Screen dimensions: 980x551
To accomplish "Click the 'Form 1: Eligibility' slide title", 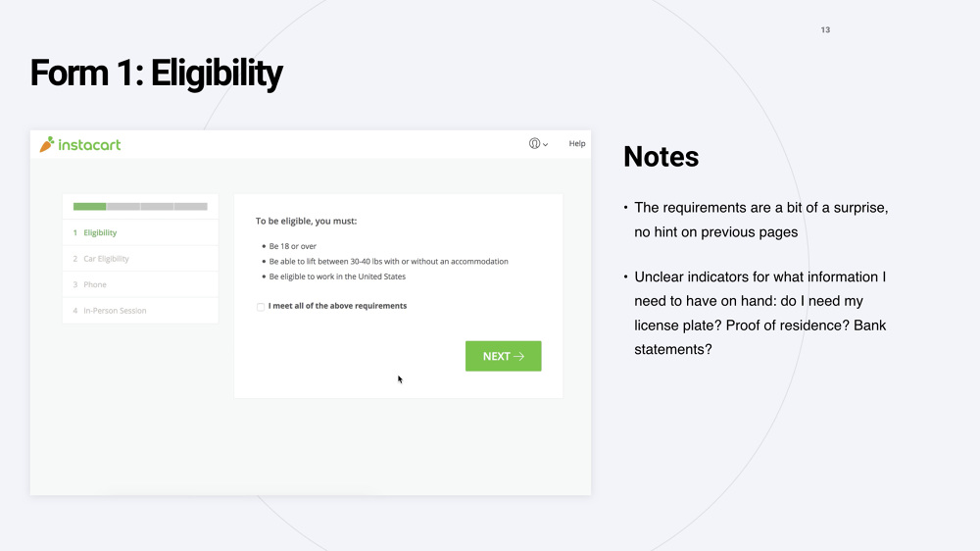I will click(156, 74).
